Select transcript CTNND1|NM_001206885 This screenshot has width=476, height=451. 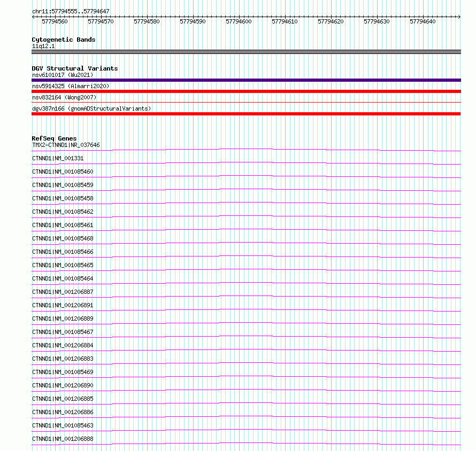coord(63,399)
